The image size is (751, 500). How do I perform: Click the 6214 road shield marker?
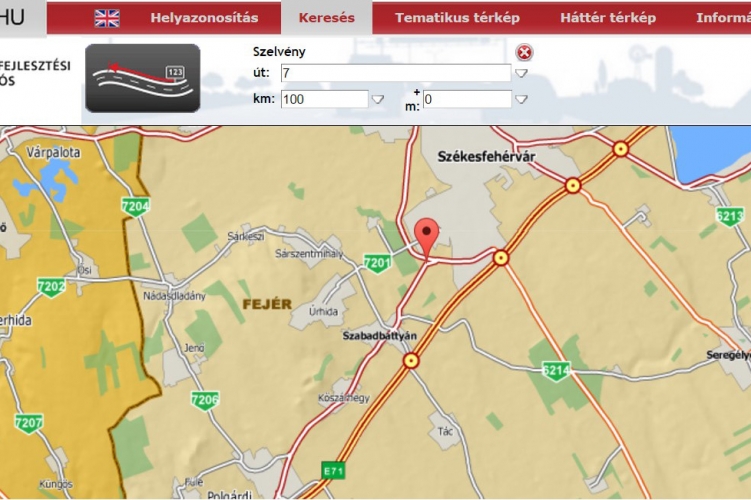click(x=556, y=371)
